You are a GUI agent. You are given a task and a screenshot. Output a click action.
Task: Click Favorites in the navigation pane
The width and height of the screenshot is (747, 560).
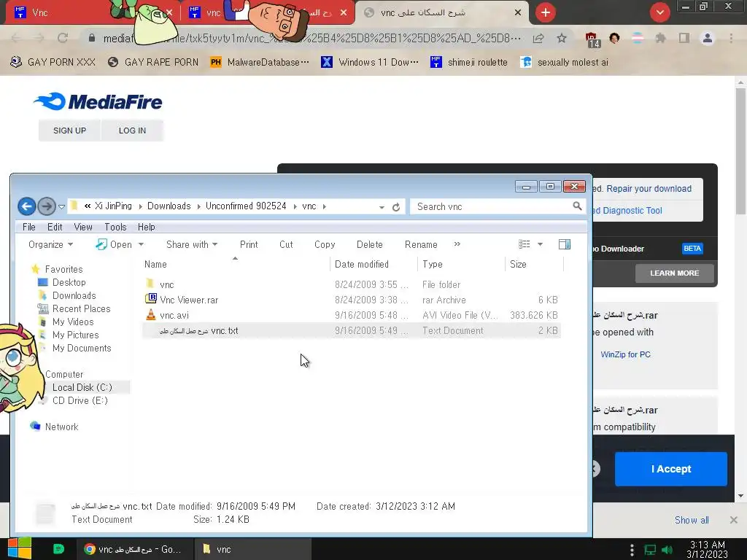63,269
